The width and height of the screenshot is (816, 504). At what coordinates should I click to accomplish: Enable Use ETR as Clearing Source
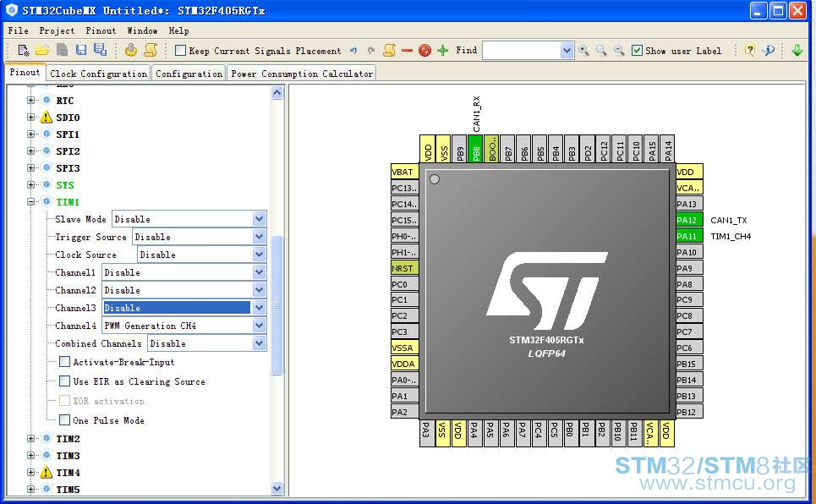64,381
